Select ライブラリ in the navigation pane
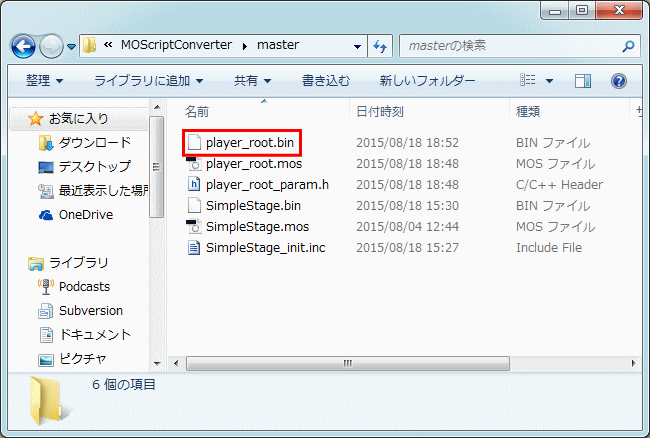 point(79,263)
